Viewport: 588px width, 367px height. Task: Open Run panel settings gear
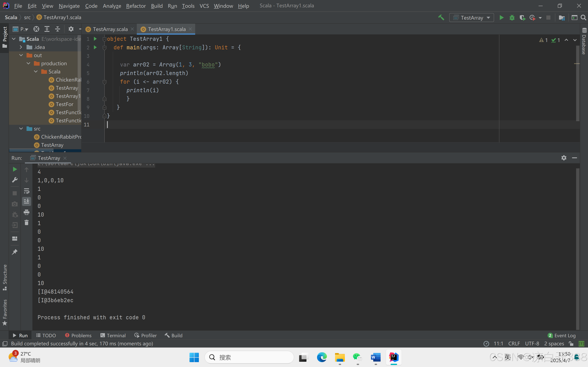click(x=564, y=158)
